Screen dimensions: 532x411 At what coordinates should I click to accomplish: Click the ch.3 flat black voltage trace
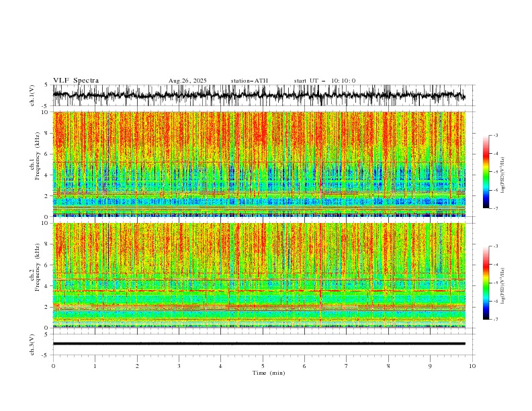pyautogui.click(x=259, y=344)
